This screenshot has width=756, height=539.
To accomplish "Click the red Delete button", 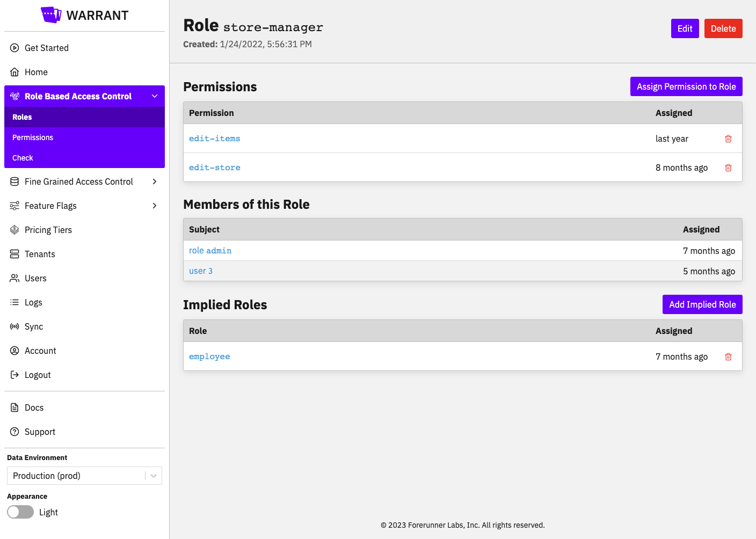I will click(723, 28).
